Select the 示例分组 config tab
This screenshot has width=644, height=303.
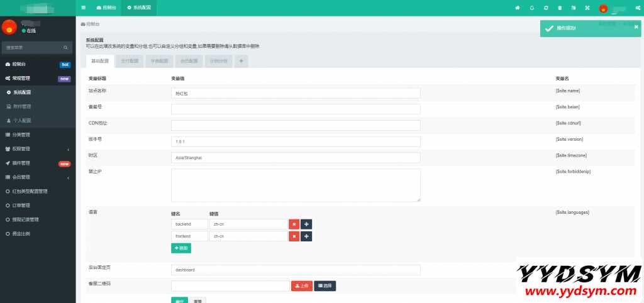click(218, 61)
